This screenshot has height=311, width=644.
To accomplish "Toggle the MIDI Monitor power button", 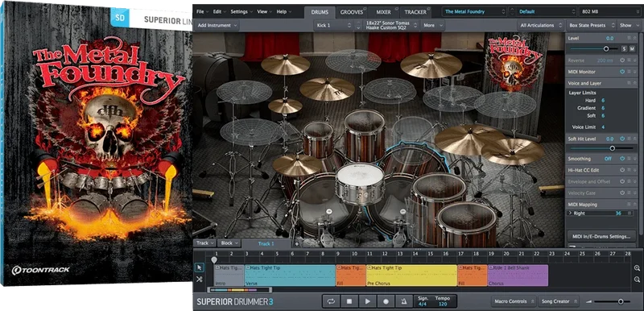I will pos(622,72).
